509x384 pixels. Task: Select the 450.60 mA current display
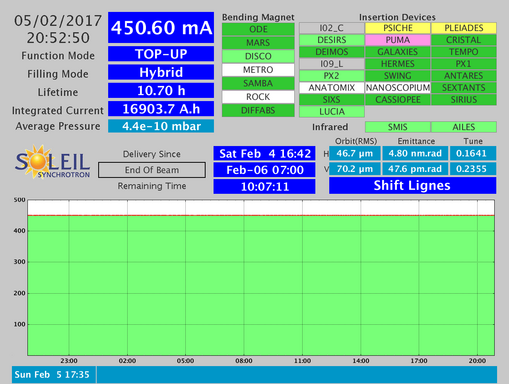coord(161,28)
